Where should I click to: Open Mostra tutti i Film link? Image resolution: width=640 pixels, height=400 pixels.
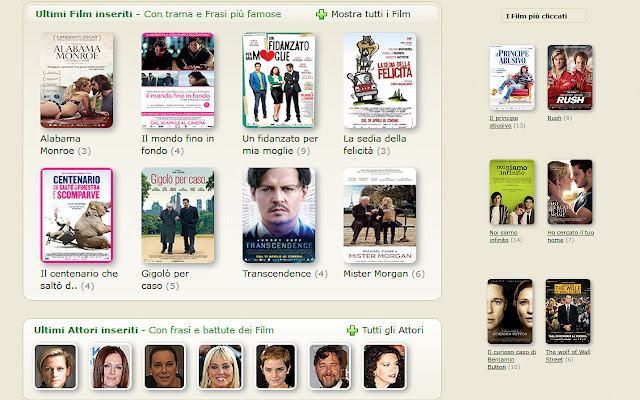pos(371,14)
